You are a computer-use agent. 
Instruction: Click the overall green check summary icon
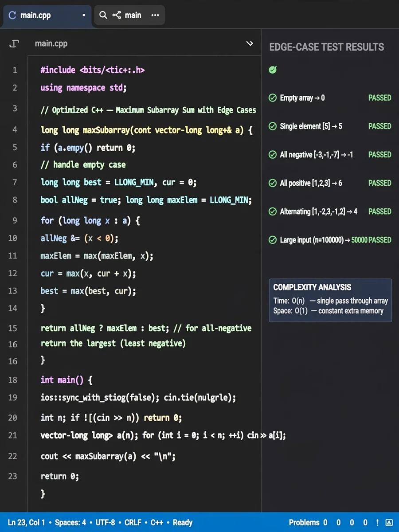pyautogui.click(x=273, y=70)
